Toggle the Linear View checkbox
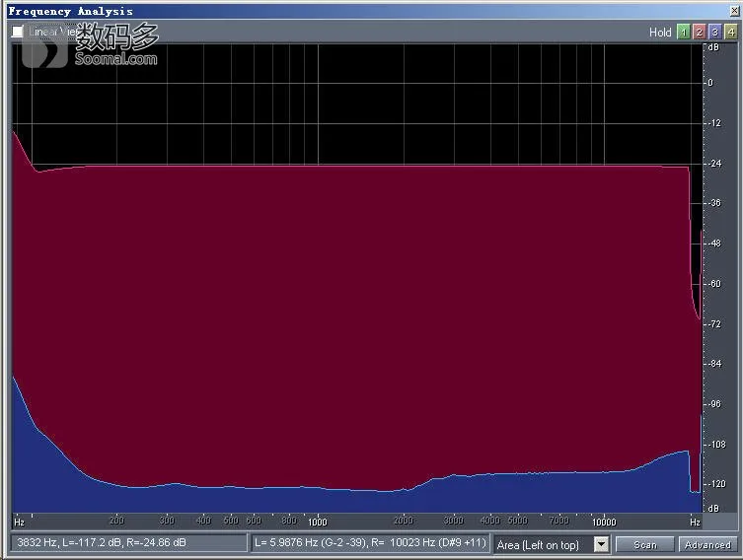 [18, 32]
